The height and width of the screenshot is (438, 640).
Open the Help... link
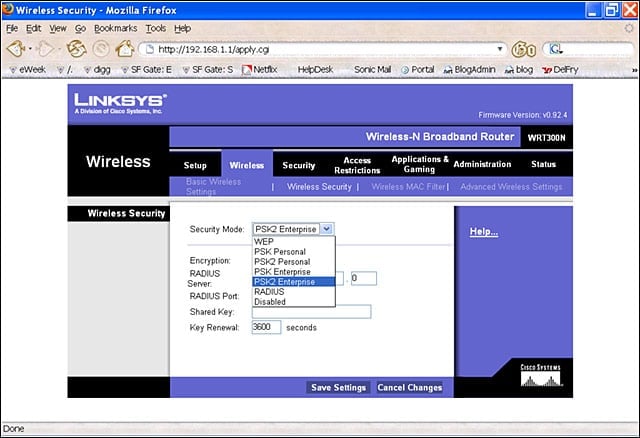click(x=484, y=231)
